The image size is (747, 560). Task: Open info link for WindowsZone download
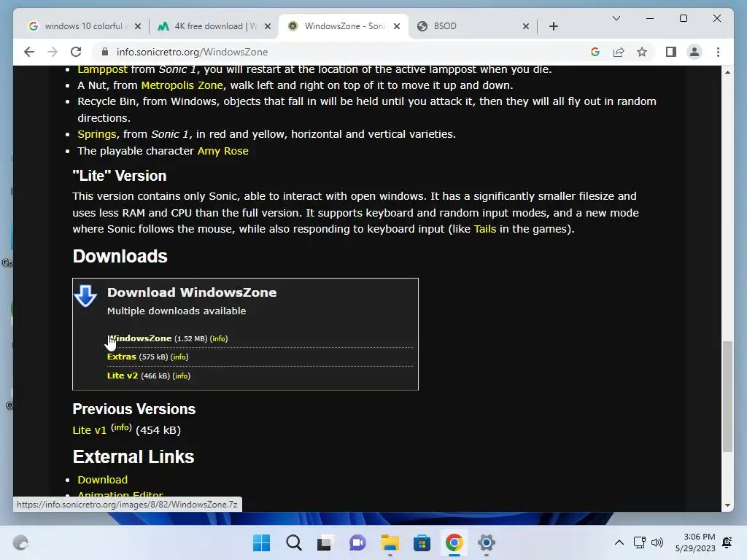219,338
